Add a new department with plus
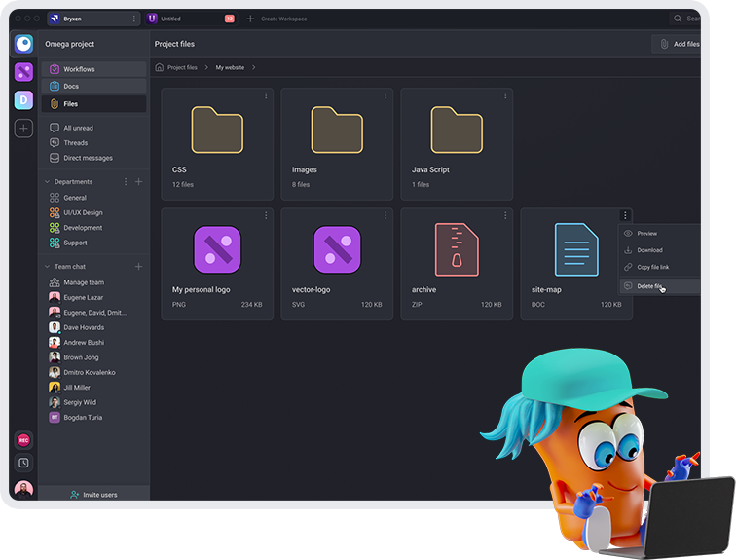 (x=138, y=182)
